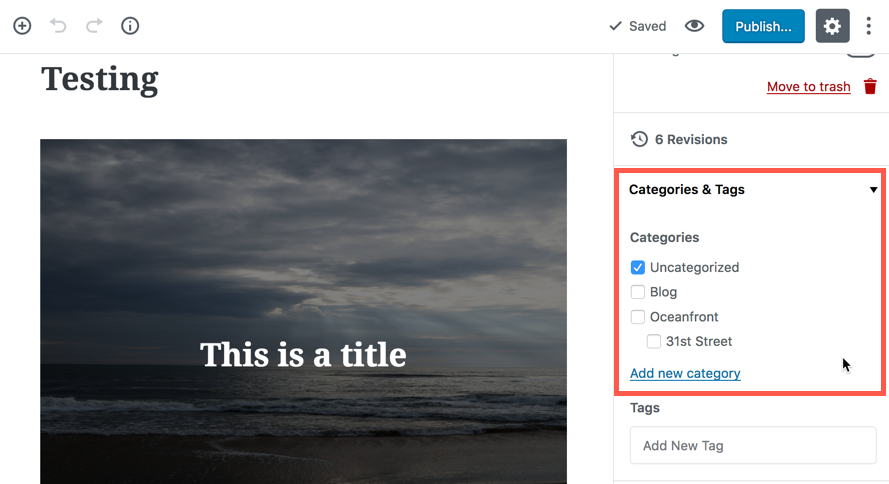Click the revisions clock icon
The width and height of the screenshot is (889, 484).
(x=639, y=139)
